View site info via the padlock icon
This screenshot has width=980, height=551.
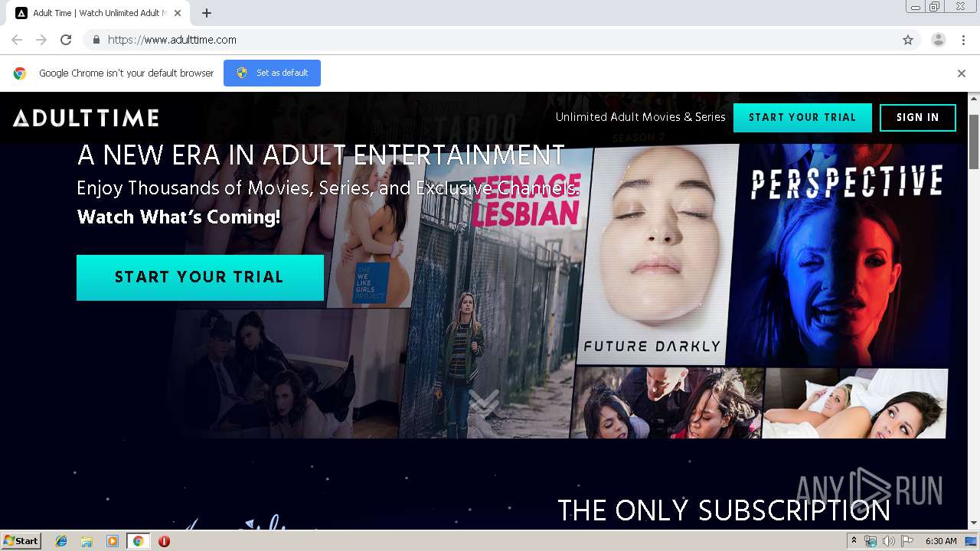(x=96, y=40)
